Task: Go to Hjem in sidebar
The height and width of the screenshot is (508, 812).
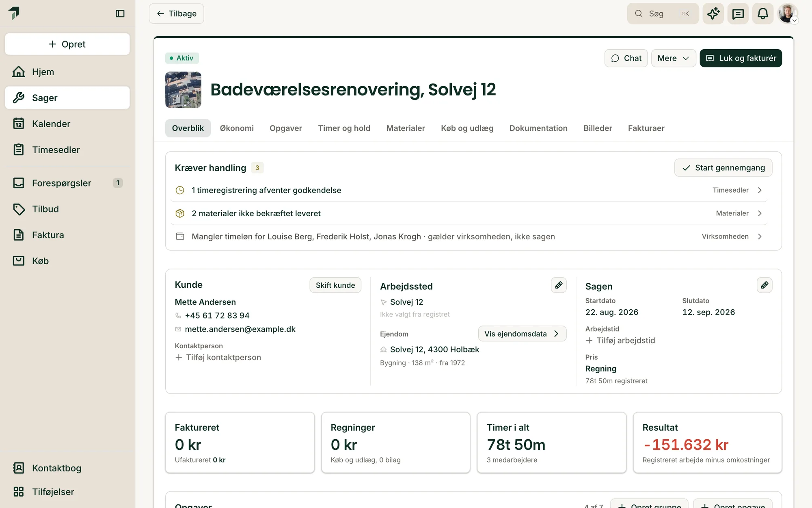Action: (67, 72)
